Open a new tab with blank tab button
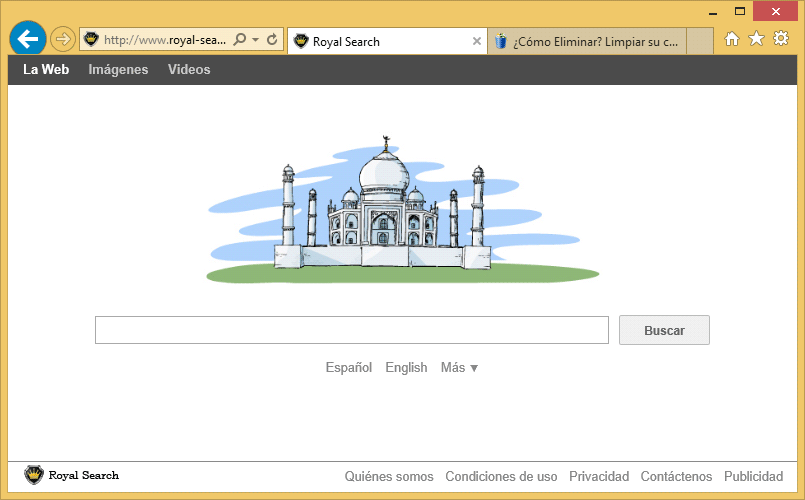Viewport: 805px width, 500px height. pyautogui.click(x=700, y=41)
